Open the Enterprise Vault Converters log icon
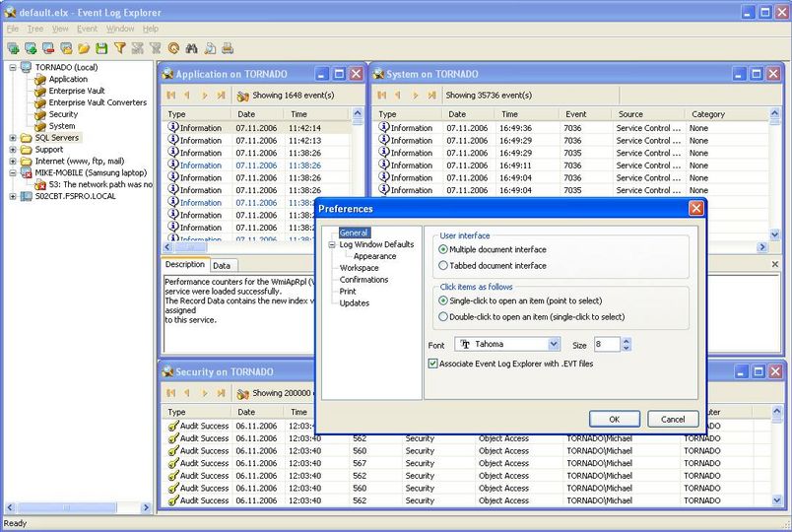The image size is (792, 532). click(40, 102)
